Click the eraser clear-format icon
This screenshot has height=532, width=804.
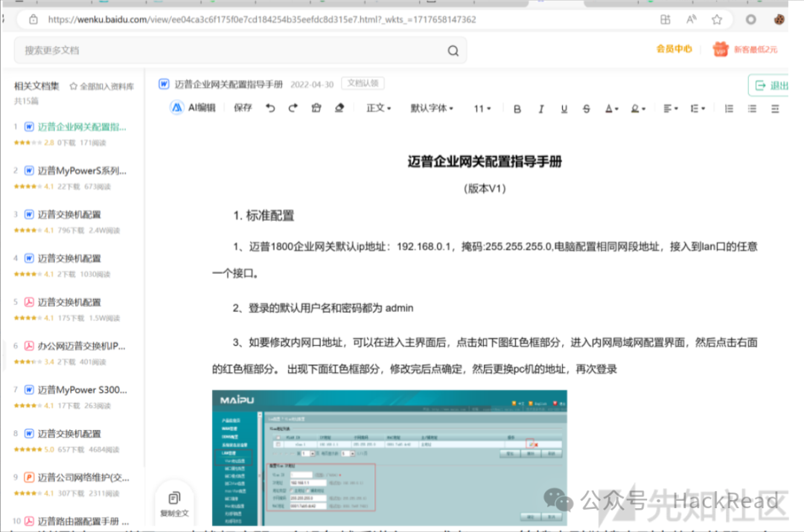click(339, 108)
